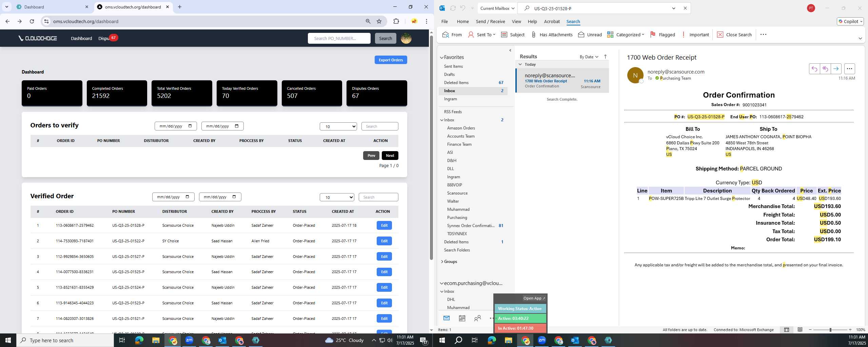
Task: Open the Verified Order page size dropdown
Action: tap(337, 197)
